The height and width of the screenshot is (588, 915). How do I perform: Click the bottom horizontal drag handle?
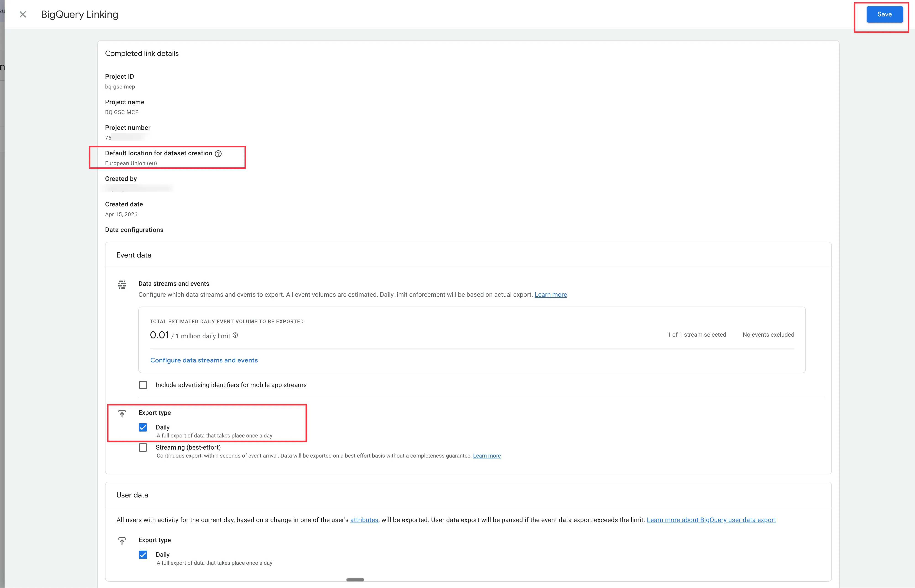click(x=355, y=580)
